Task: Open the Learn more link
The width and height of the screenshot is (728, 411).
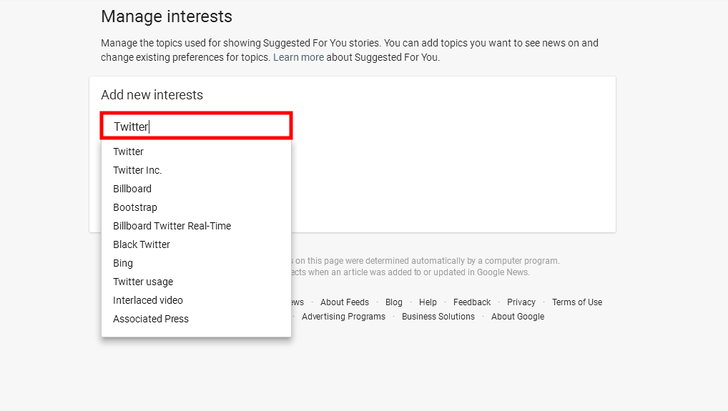Action: 299,57
